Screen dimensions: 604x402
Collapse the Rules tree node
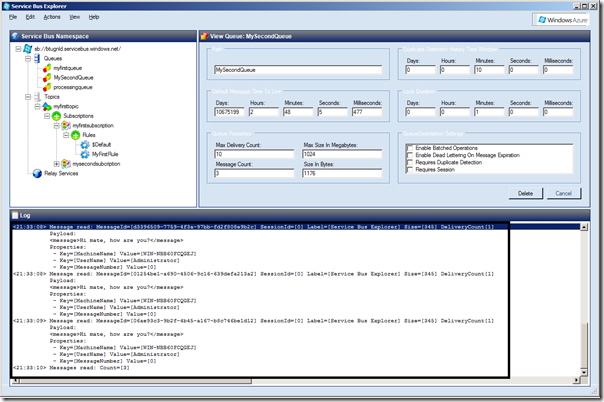66,135
